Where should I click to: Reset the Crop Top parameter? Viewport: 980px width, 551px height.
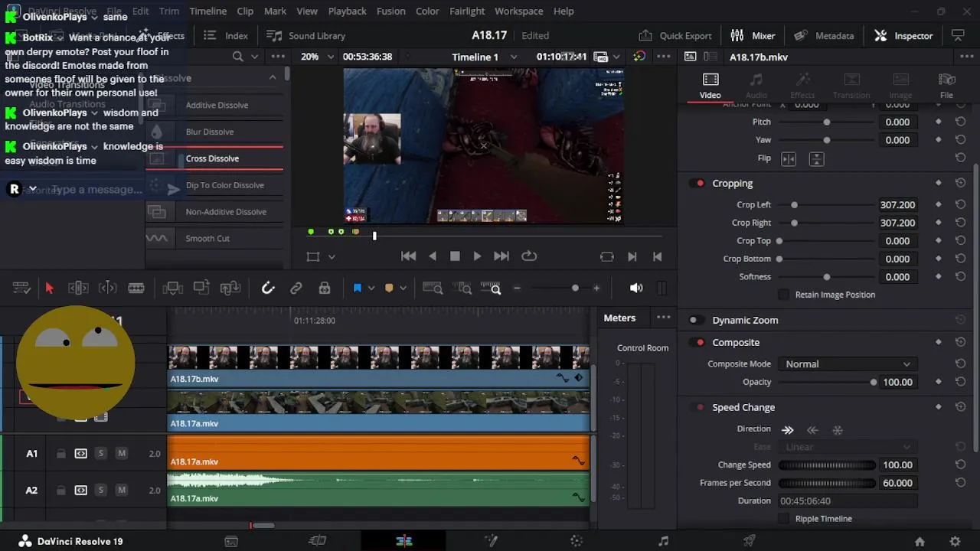click(x=960, y=241)
